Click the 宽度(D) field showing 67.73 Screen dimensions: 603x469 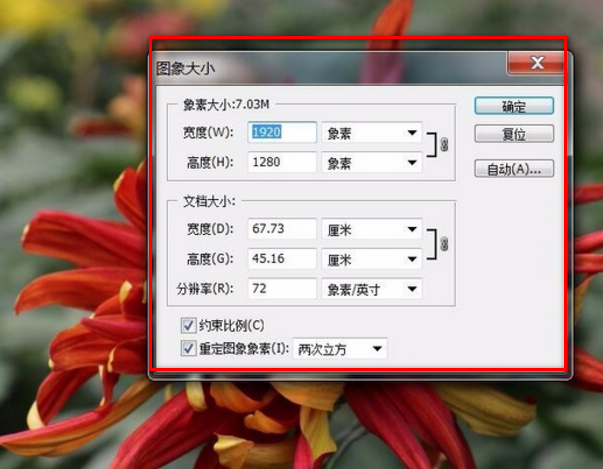pos(282,229)
